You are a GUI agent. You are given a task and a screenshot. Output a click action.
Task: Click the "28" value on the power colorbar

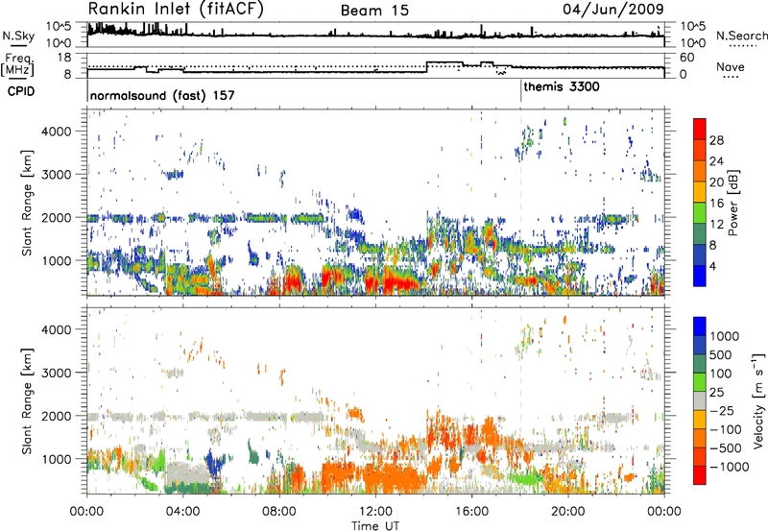716,140
